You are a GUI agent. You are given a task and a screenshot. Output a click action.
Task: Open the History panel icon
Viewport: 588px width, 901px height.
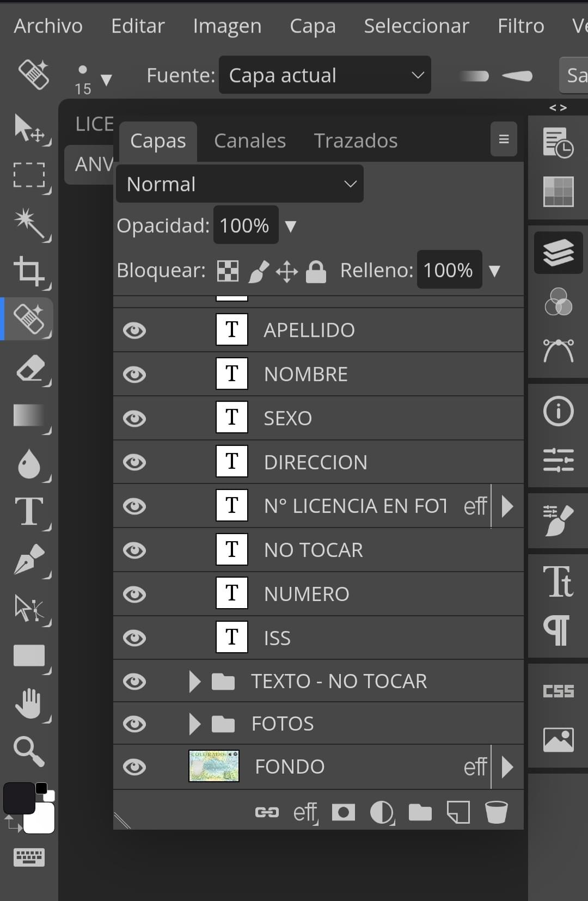tap(559, 143)
